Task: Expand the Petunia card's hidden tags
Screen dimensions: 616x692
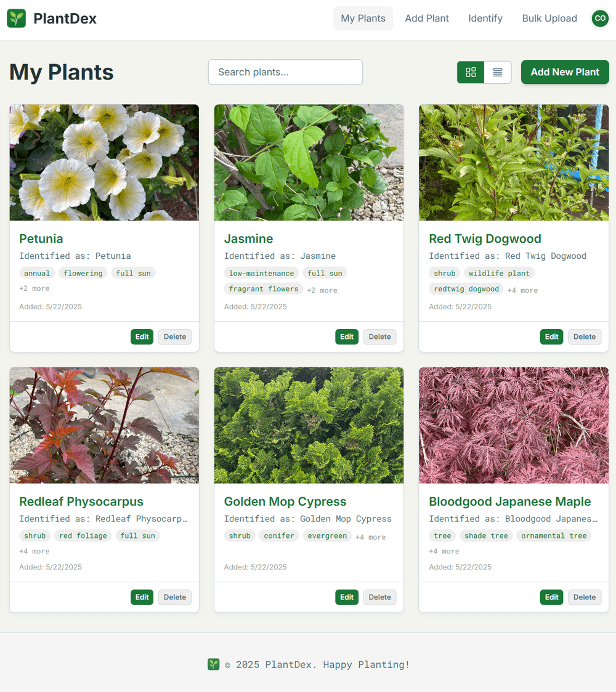Action: (x=34, y=288)
